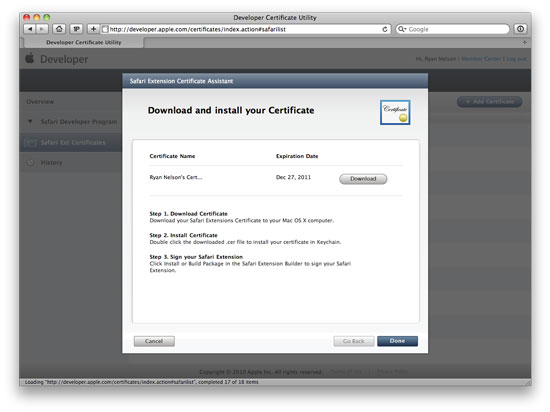The height and width of the screenshot is (412, 550).
Task: Click the Download certificate button
Action: 363,179
